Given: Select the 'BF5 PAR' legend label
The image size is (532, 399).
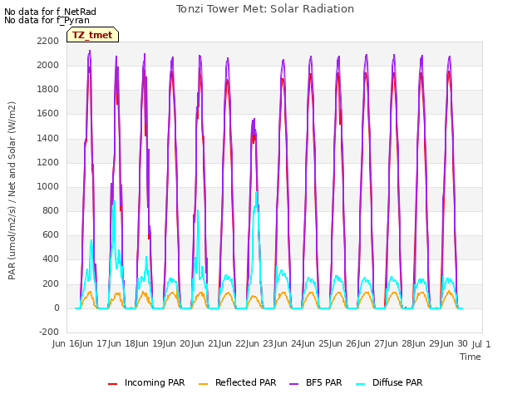Looking at the screenshot, I should [323, 382].
